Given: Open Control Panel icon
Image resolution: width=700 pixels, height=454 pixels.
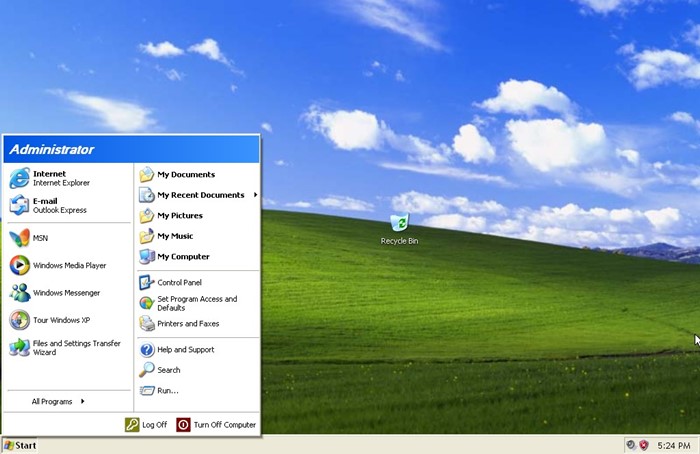Looking at the screenshot, I should coord(146,283).
